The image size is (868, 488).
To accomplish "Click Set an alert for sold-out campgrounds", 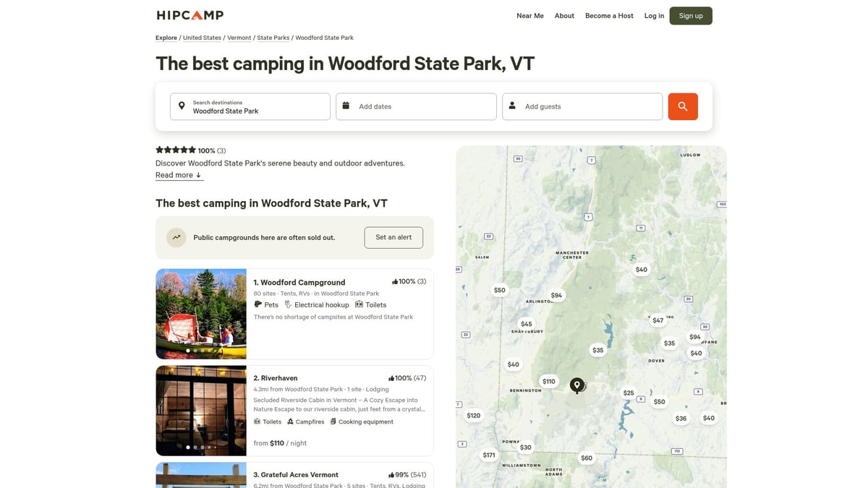I will click(393, 236).
